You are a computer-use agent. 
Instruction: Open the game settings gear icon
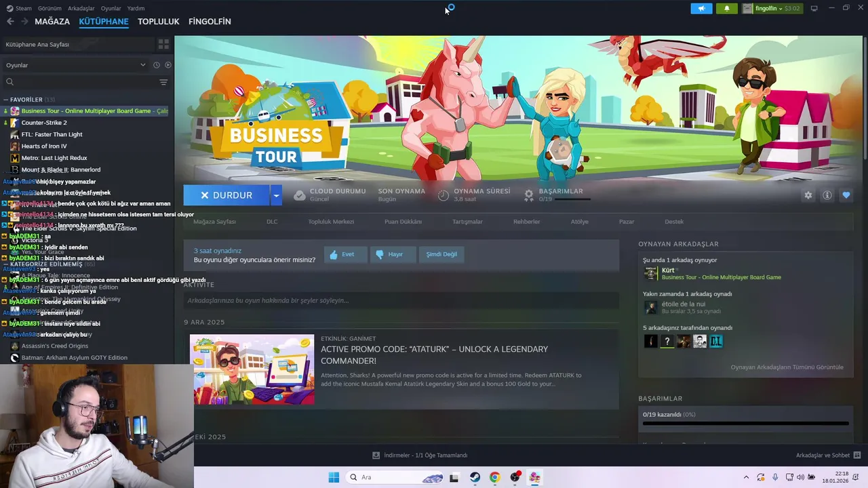808,195
